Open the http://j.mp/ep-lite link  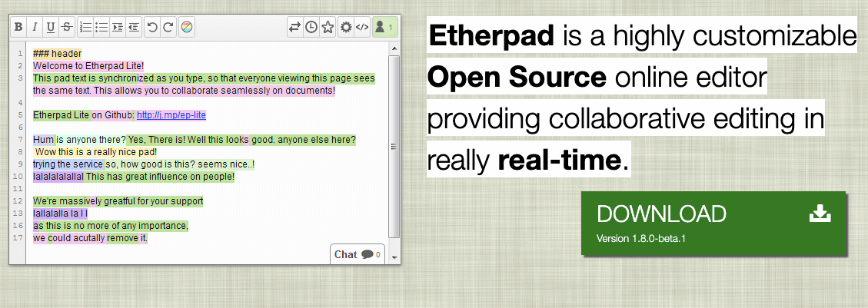171,115
